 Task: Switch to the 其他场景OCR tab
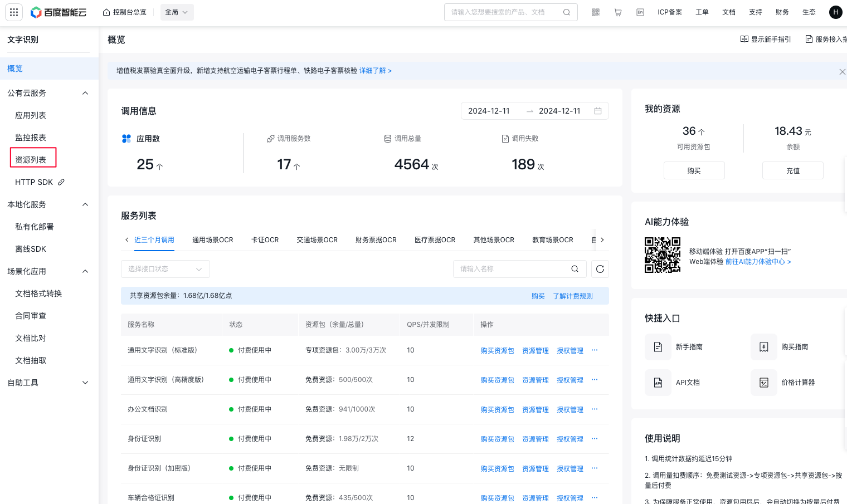(494, 240)
